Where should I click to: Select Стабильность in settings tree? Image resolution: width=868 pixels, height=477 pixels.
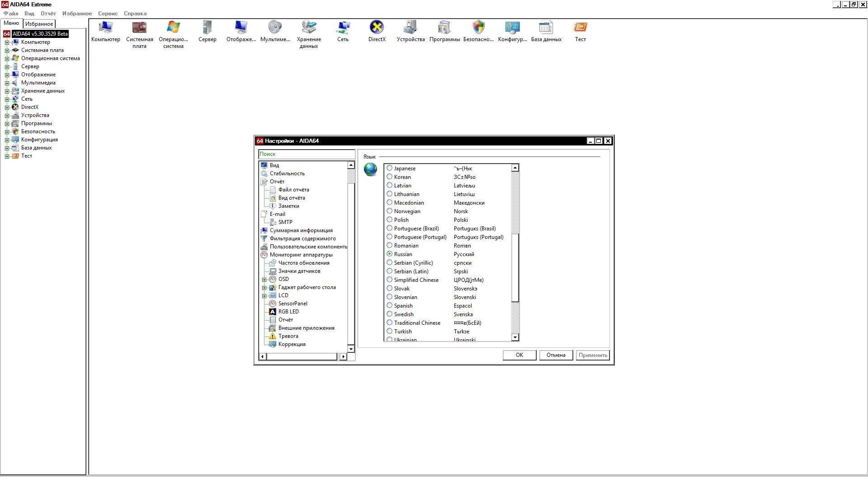pos(287,173)
